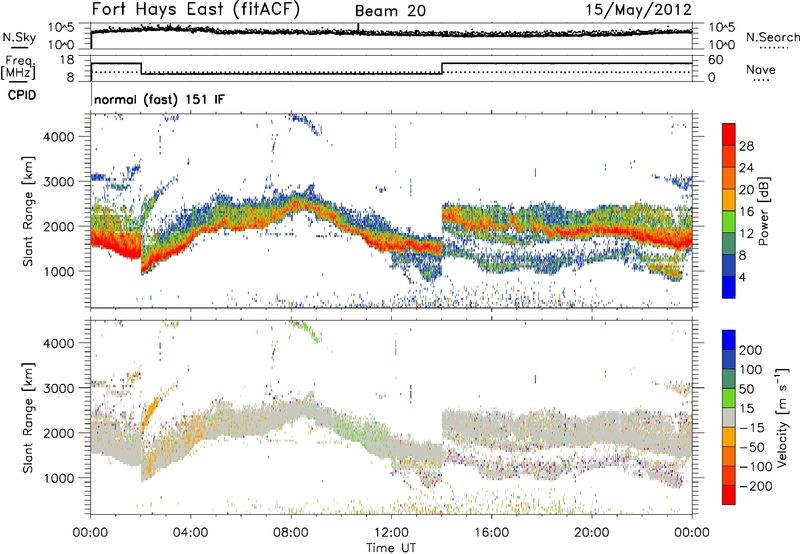The image size is (800, 554).
Task: Click the 'normal (fast) 151 IF' mode text
Action: click(159, 99)
